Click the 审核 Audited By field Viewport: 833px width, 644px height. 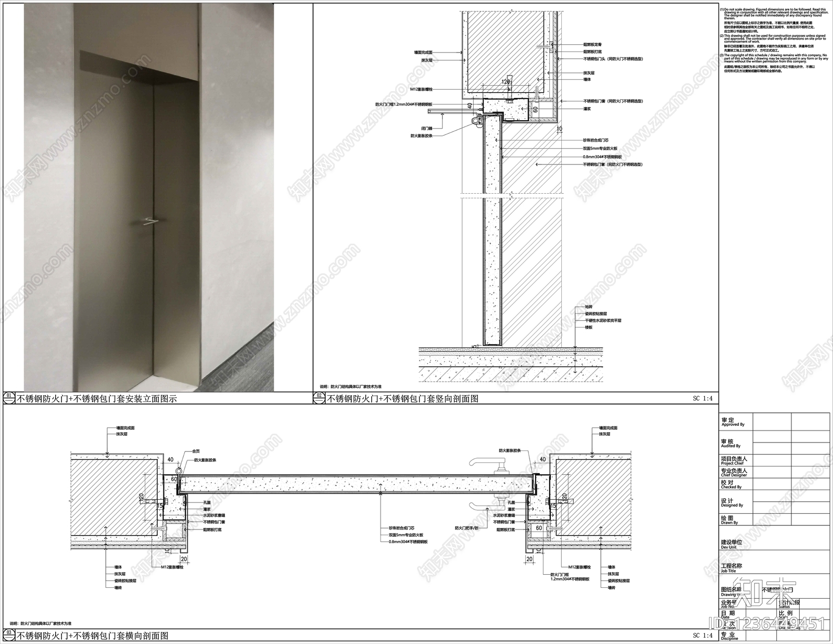(x=774, y=443)
